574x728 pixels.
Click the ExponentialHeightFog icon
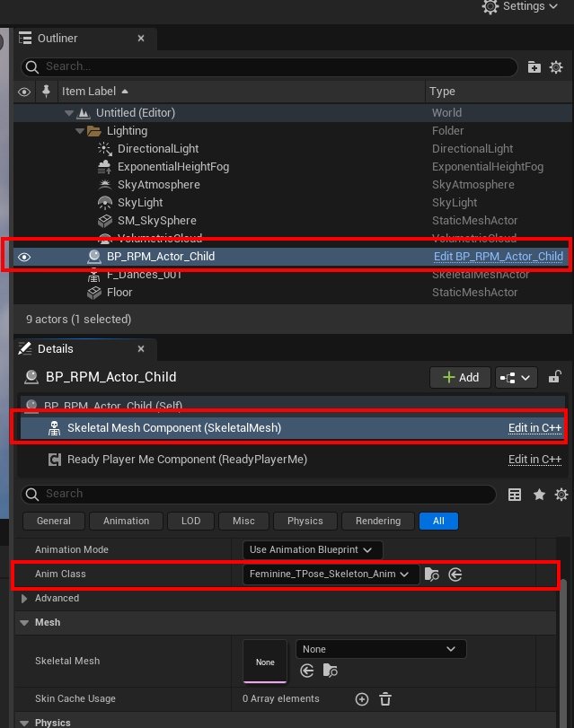point(104,167)
